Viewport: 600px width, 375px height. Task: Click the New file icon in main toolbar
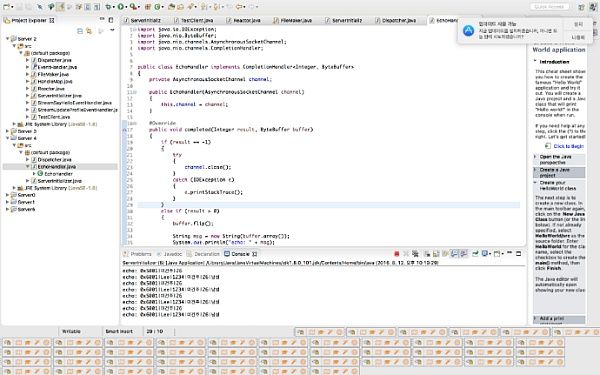(7, 7)
